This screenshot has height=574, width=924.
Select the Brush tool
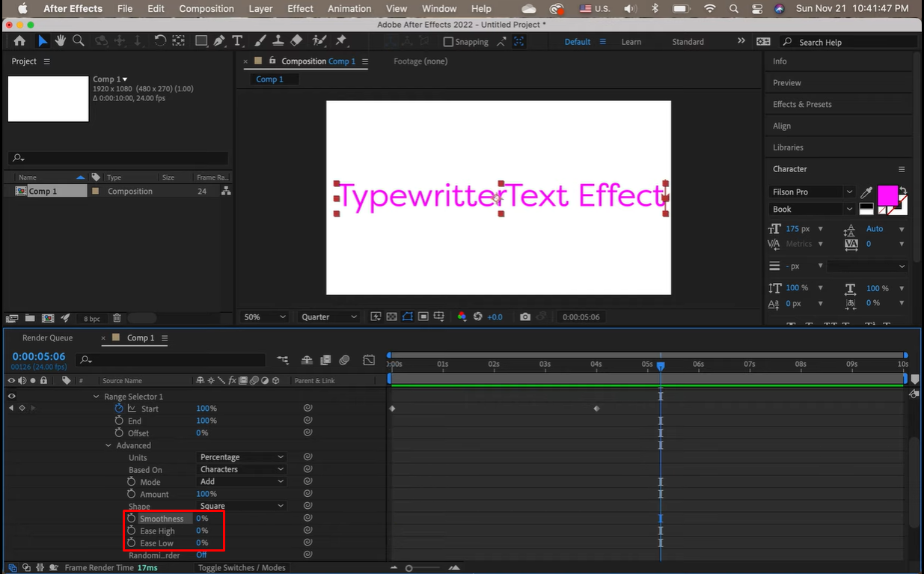click(261, 41)
